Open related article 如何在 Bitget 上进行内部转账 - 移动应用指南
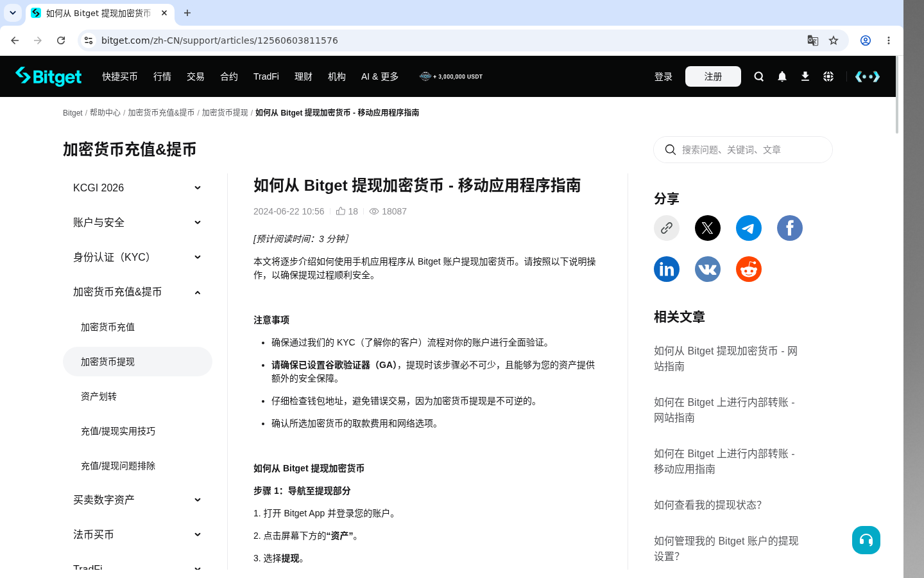Screen dimensions: 924x578 tap(724, 461)
